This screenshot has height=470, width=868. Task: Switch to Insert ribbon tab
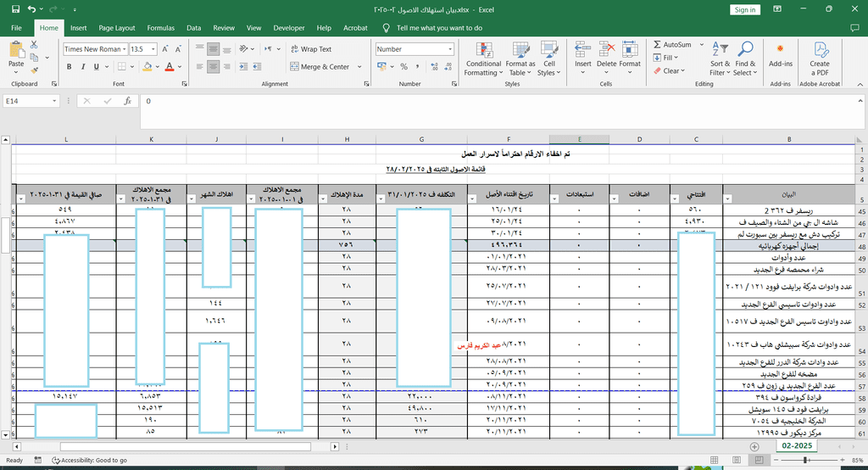(x=79, y=28)
